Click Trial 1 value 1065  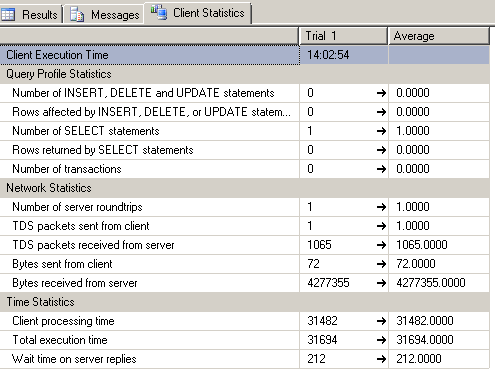(319, 245)
